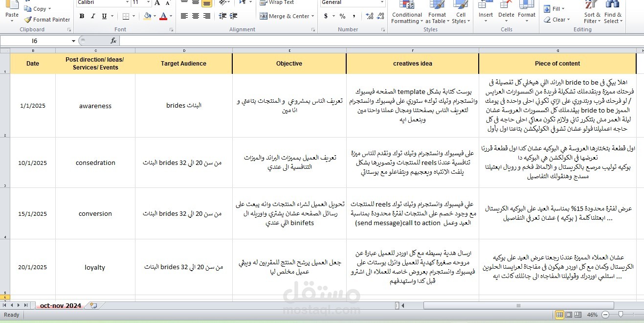
Task: Select the Merge & Center icon
Action: tap(264, 16)
